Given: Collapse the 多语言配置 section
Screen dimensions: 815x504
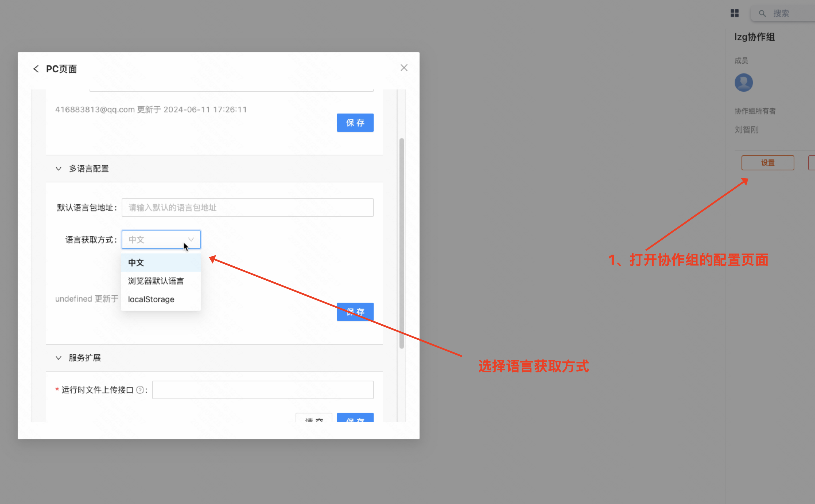Looking at the screenshot, I should click(58, 169).
